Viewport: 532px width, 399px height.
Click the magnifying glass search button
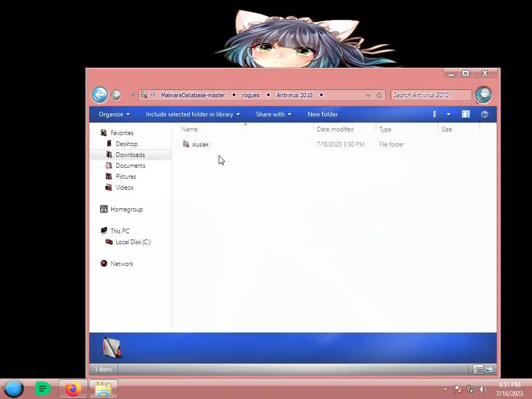tap(484, 95)
